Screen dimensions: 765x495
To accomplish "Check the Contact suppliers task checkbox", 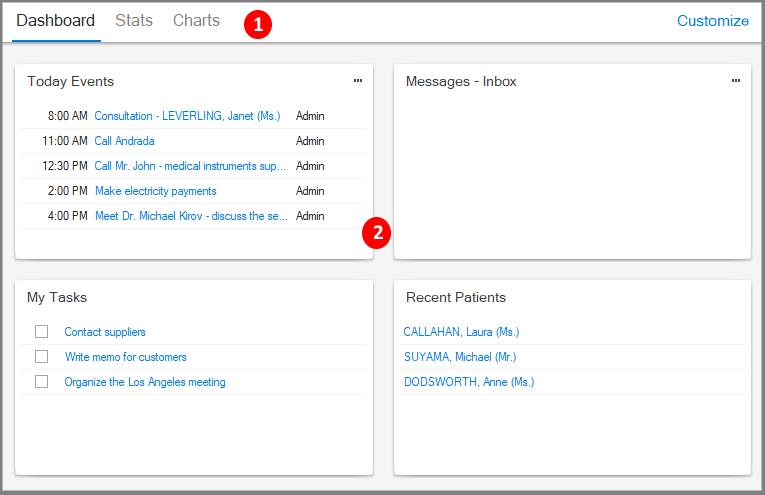I will click(42, 332).
